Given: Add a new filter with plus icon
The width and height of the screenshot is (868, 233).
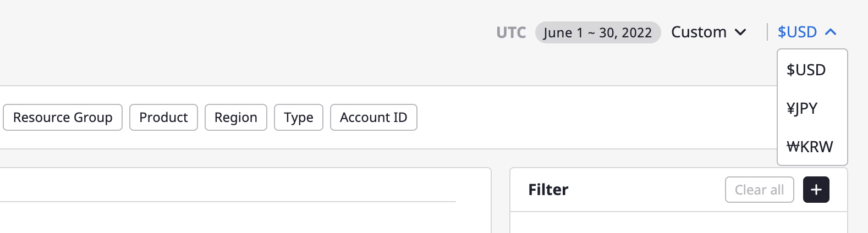Looking at the screenshot, I should coord(816,190).
